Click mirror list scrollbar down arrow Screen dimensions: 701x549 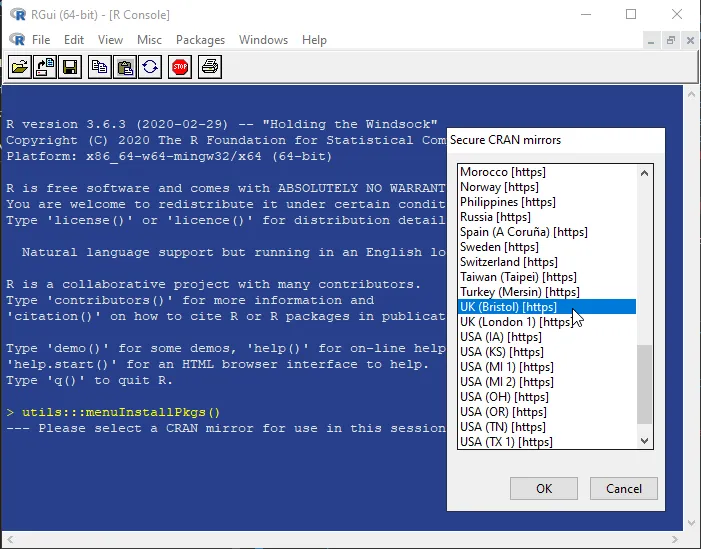[x=644, y=441]
